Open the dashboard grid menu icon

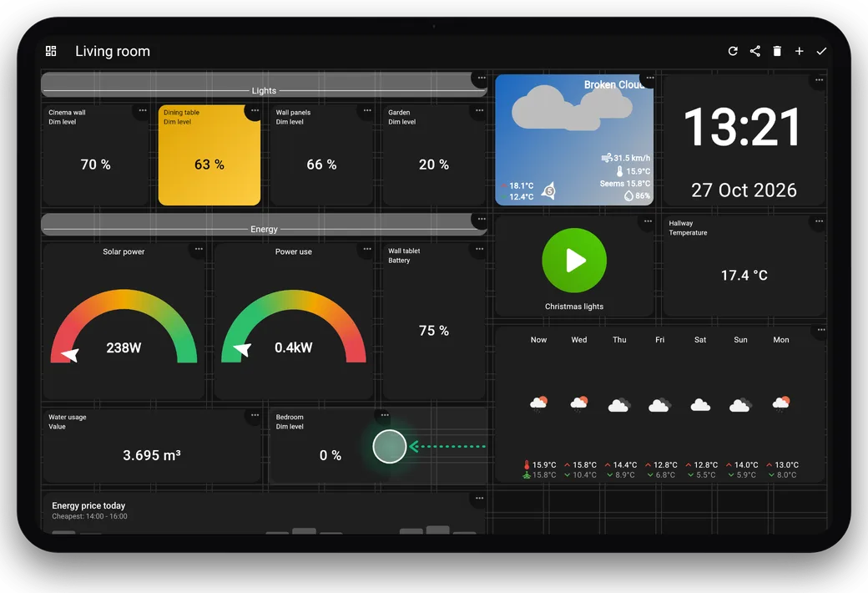51,51
